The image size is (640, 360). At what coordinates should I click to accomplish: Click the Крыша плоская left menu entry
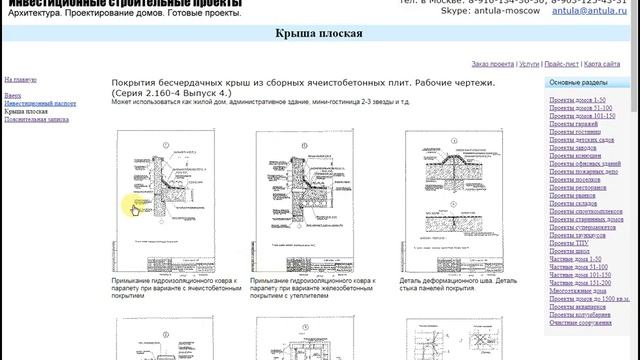pos(26,111)
